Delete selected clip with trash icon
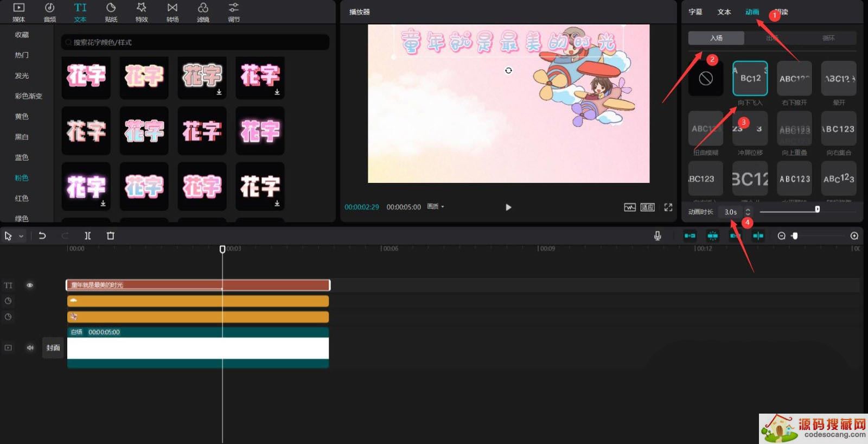This screenshot has height=444, width=868. pyautogui.click(x=111, y=236)
